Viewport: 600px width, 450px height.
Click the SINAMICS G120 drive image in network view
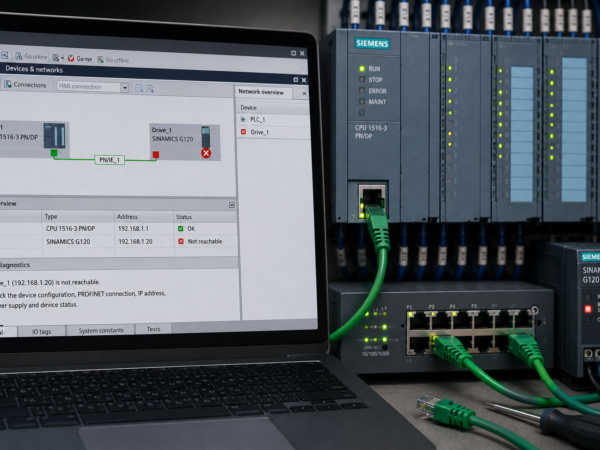click(x=205, y=137)
